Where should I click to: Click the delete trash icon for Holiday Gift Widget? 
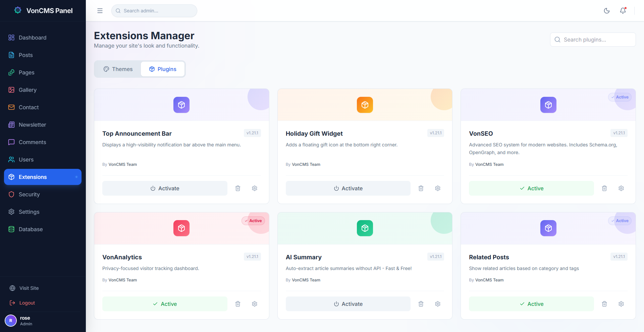coord(421,188)
